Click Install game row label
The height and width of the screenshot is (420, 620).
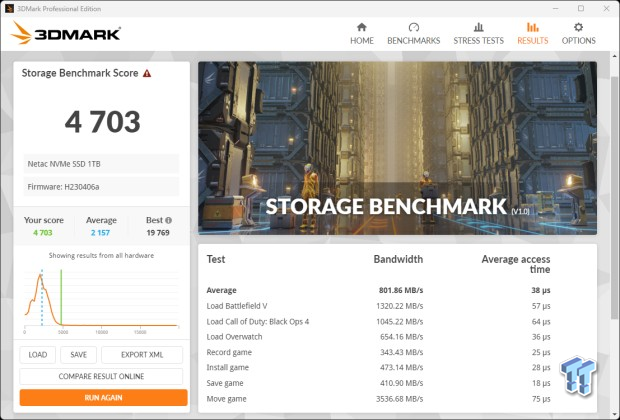(227, 367)
